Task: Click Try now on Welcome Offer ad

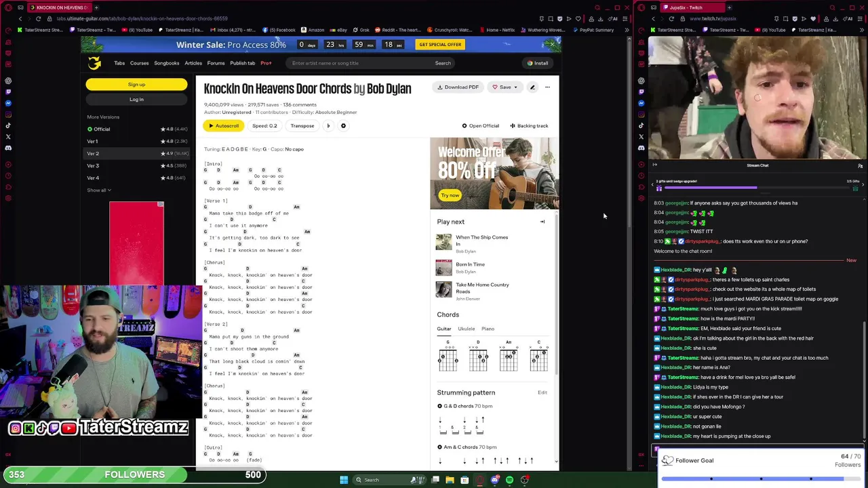Action: click(450, 195)
